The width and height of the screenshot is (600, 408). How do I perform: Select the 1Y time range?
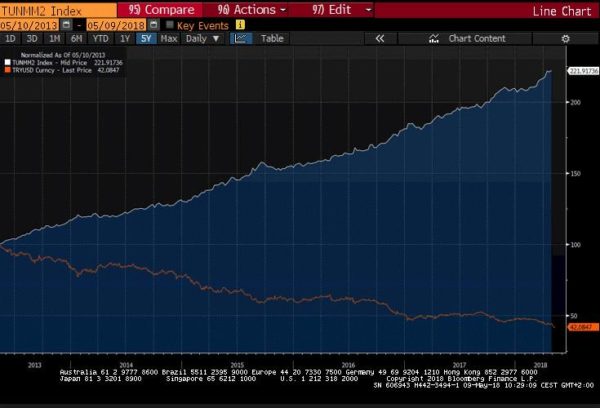pyautogui.click(x=126, y=38)
